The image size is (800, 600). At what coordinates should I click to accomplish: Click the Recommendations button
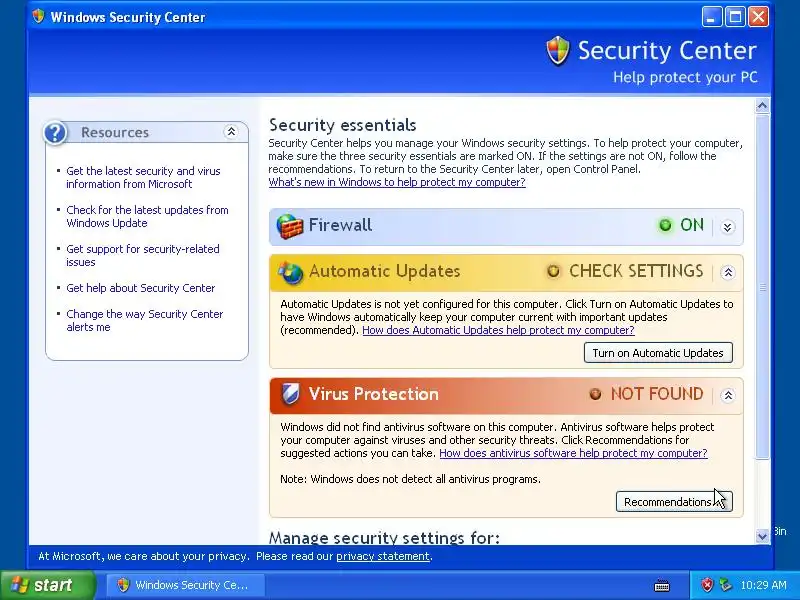point(674,502)
